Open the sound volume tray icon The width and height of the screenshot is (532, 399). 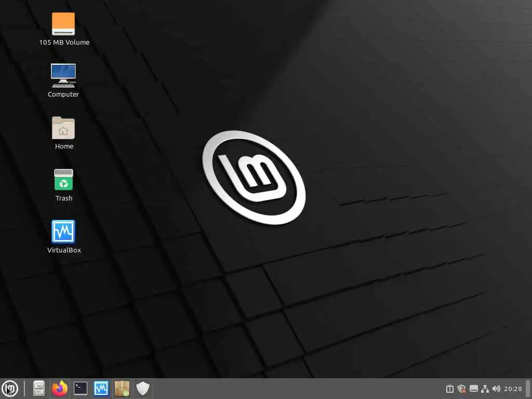[496, 389]
